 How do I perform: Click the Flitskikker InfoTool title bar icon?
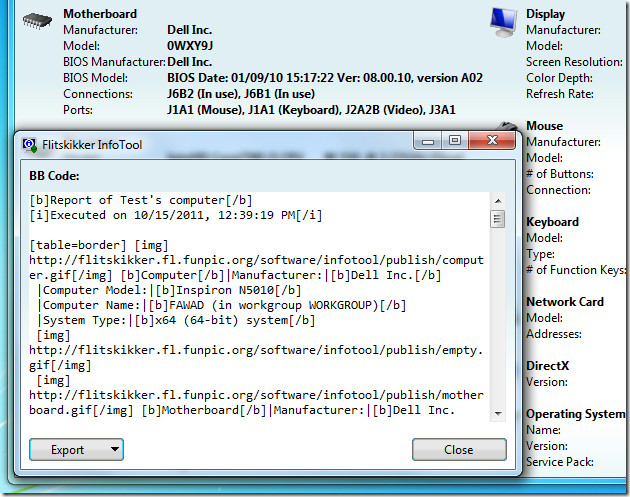29,145
